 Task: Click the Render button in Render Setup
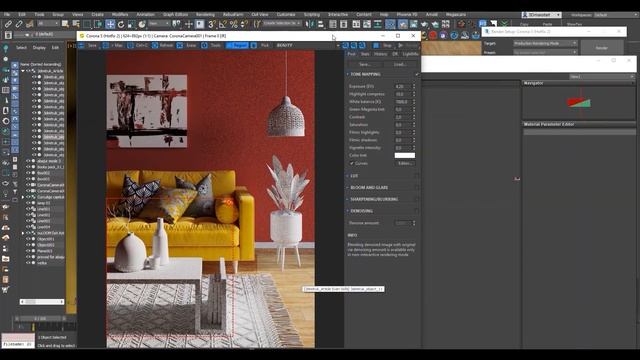click(x=602, y=48)
